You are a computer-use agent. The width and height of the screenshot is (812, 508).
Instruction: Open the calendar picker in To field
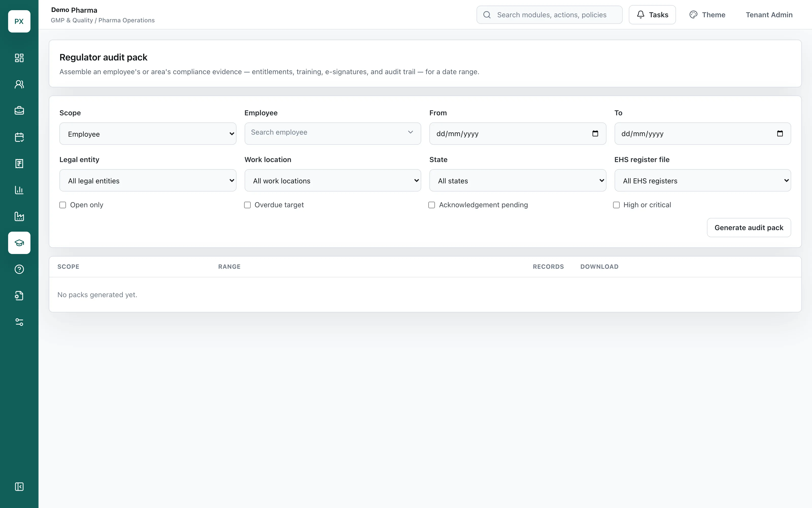point(780,133)
